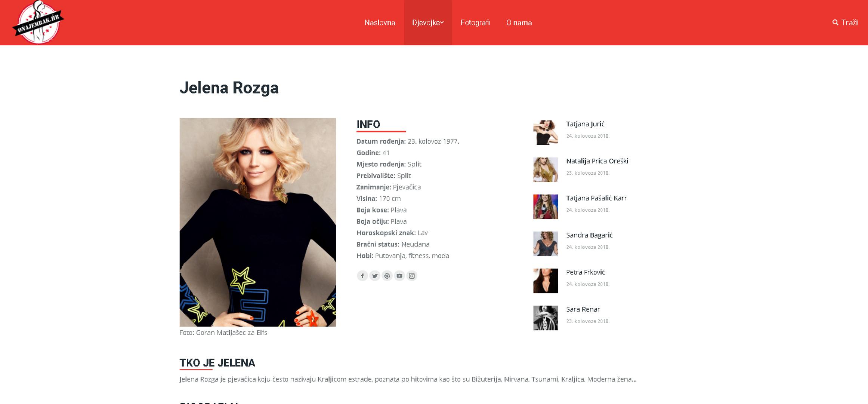Click Jelena Rozga's main portrait photo

click(x=257, y=222)
